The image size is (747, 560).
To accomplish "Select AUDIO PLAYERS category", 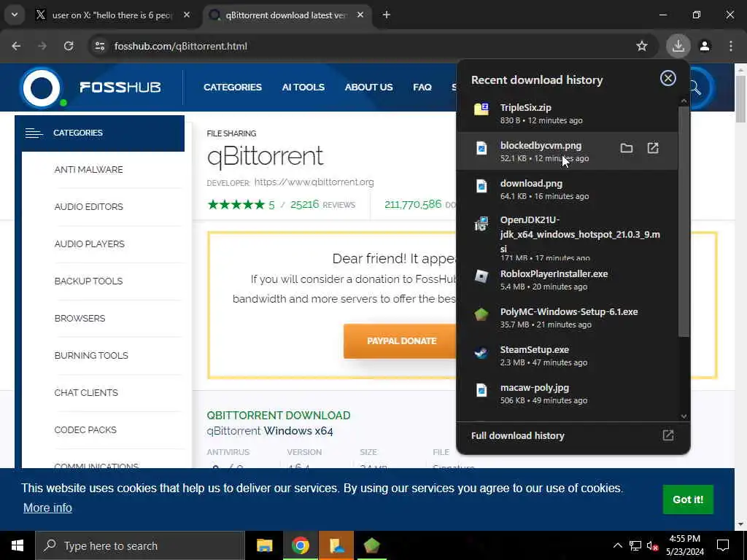I will click(x=90, y=244).
